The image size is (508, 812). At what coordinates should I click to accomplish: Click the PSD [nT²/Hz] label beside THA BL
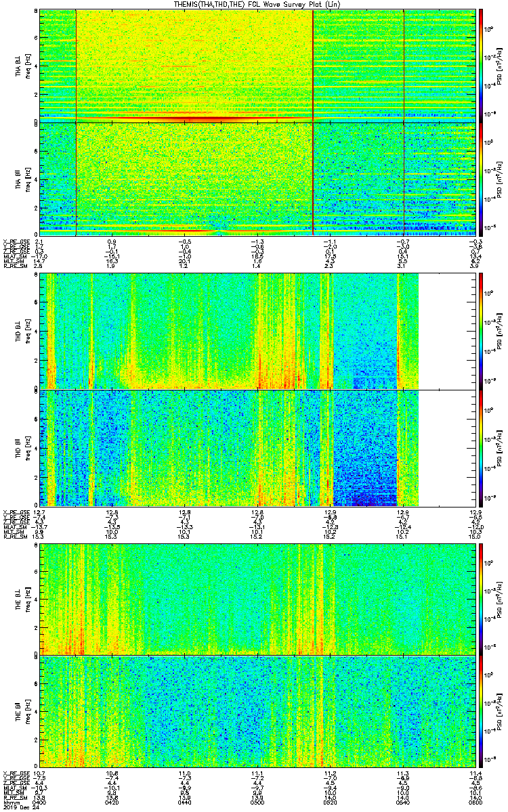point(500,66)
